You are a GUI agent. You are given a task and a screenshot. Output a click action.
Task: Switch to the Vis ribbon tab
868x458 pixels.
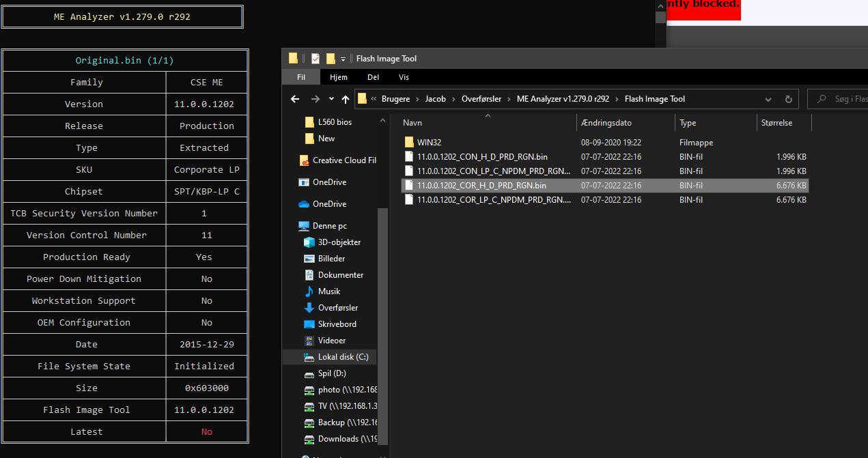coord(404,77)
